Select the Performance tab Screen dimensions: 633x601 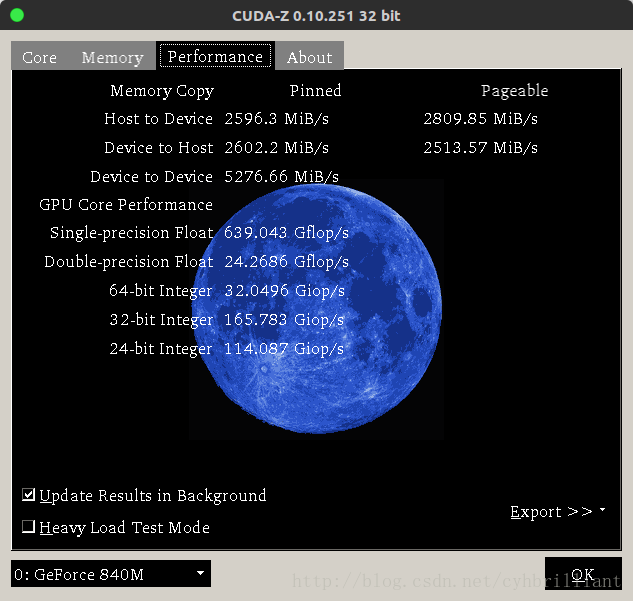click(215, 56)
